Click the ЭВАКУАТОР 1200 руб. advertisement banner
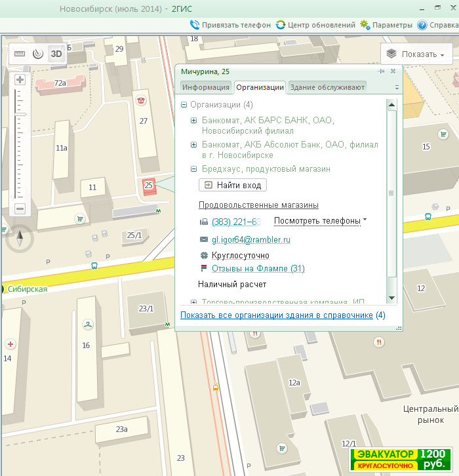 (402, 460)
